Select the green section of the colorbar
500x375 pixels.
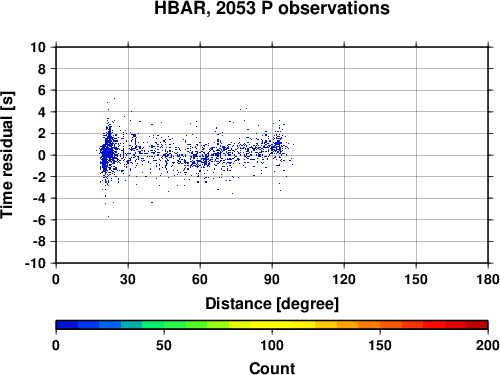(163, 324)
